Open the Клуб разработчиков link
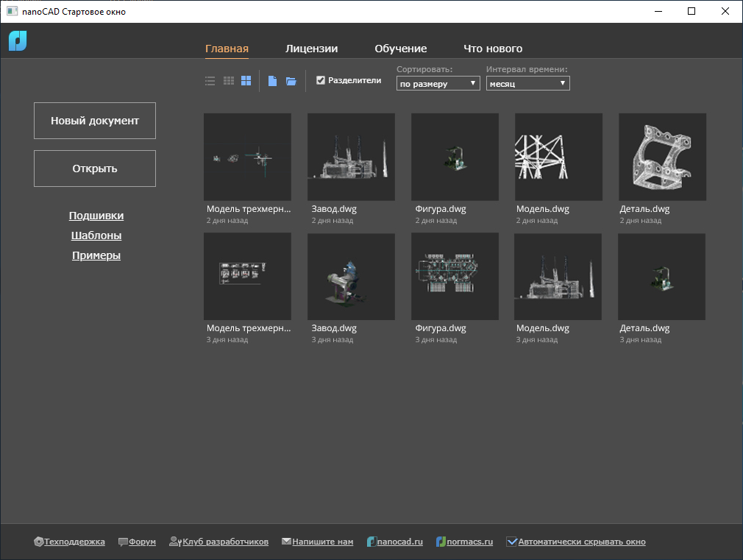Viewport: 743px width, 560px height. pos(225,542)
